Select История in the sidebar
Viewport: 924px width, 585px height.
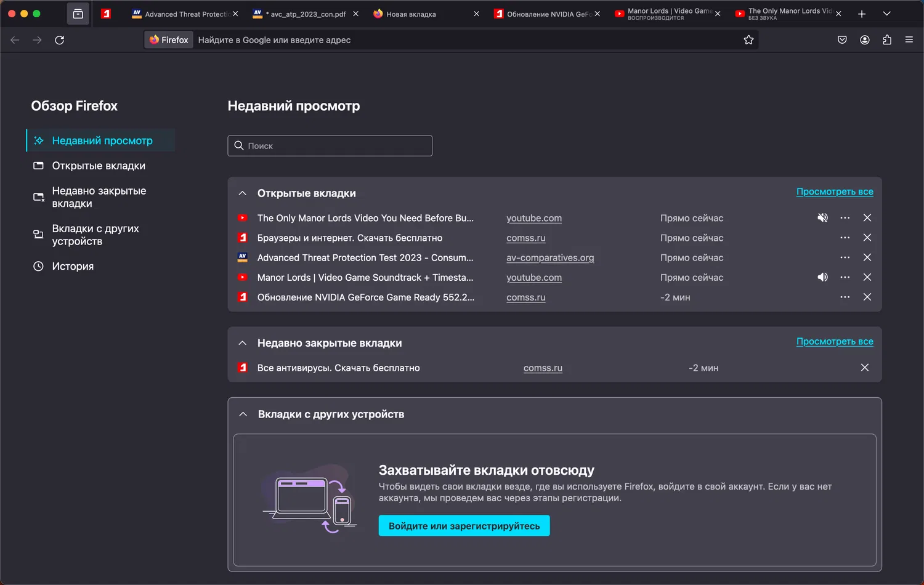click(73, 266)
